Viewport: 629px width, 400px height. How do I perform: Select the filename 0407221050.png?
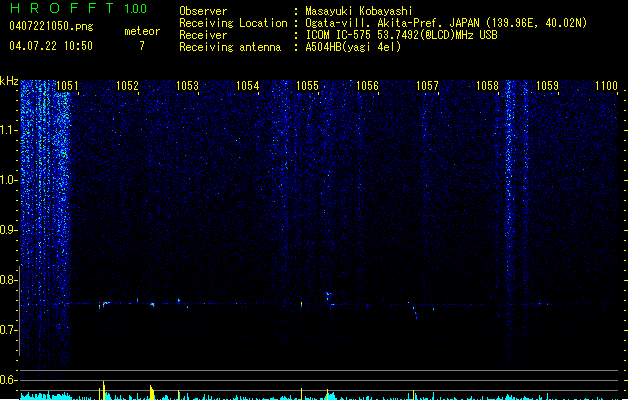click(51, 26)
